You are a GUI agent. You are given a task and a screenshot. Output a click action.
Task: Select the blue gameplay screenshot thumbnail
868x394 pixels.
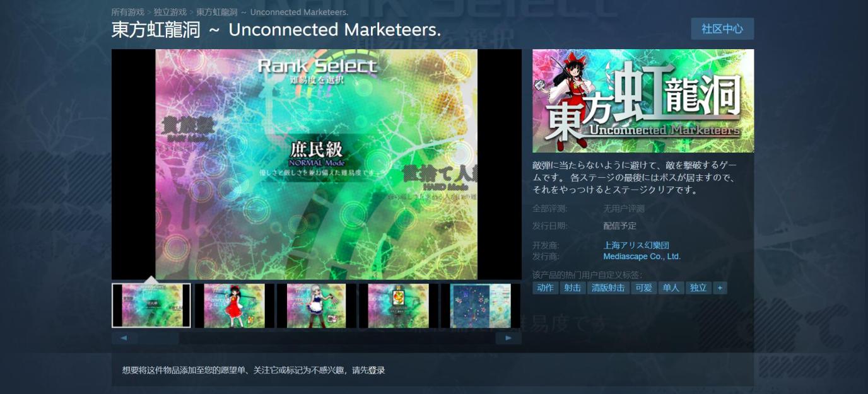(480, 306)
